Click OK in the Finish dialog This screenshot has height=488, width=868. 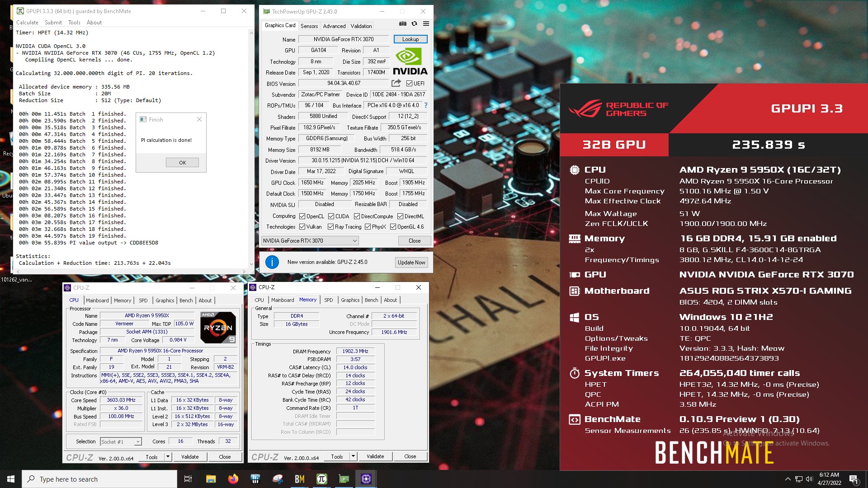(182, 163)
